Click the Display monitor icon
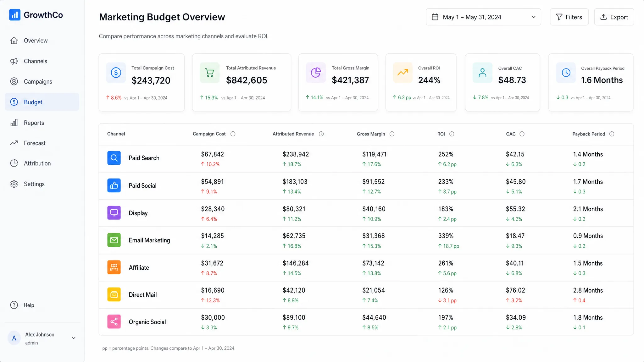The height and width of the screenshot is (362, 644). [x=114, y=213]
